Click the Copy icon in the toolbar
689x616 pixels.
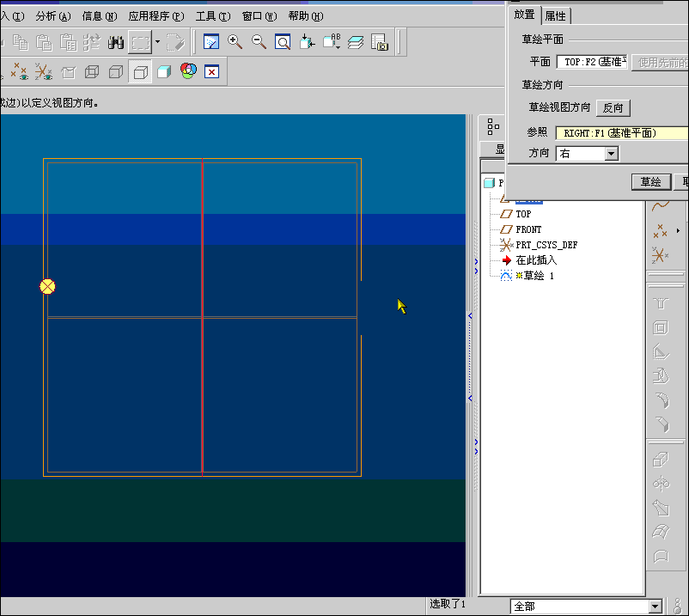coord(21,42)
